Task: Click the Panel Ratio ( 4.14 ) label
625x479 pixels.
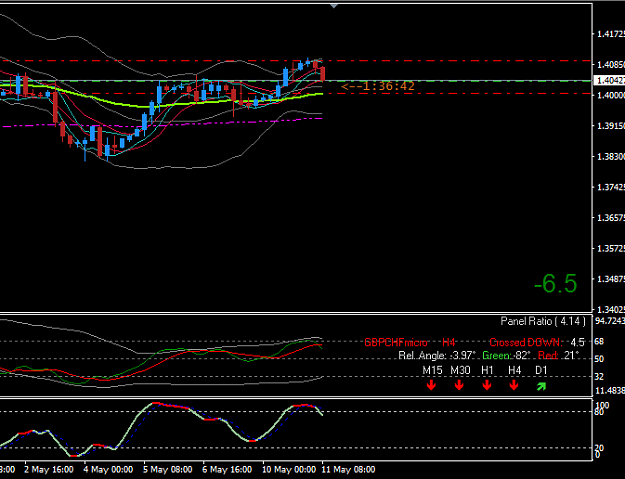Action: 543,321
